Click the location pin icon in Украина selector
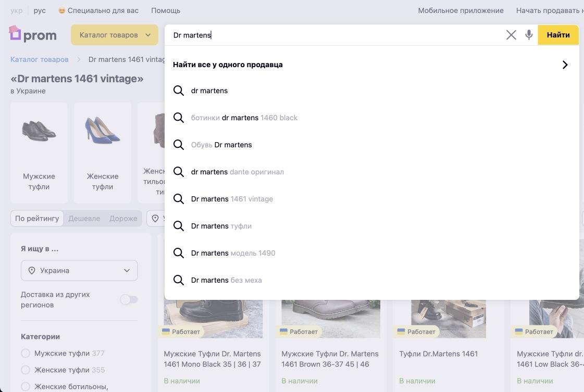The width and height of the screenshot is (584, 392). point(32,271)
